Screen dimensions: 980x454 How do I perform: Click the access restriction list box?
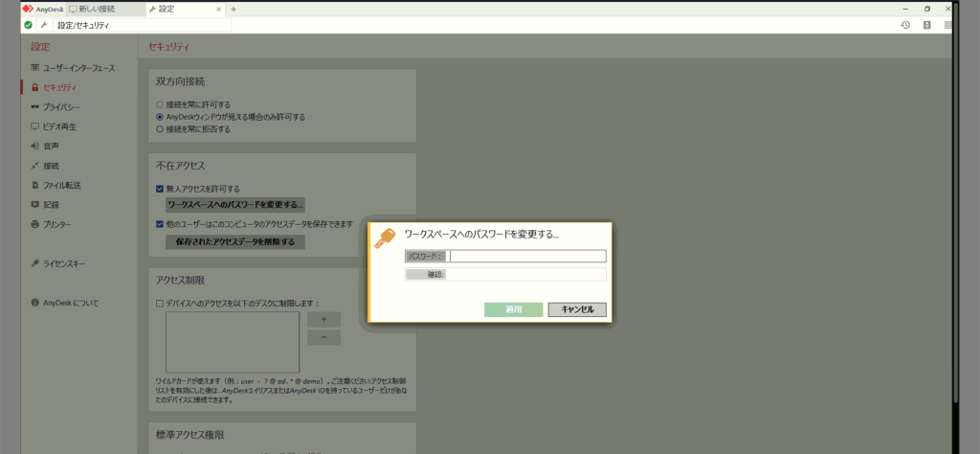point(233,342)
